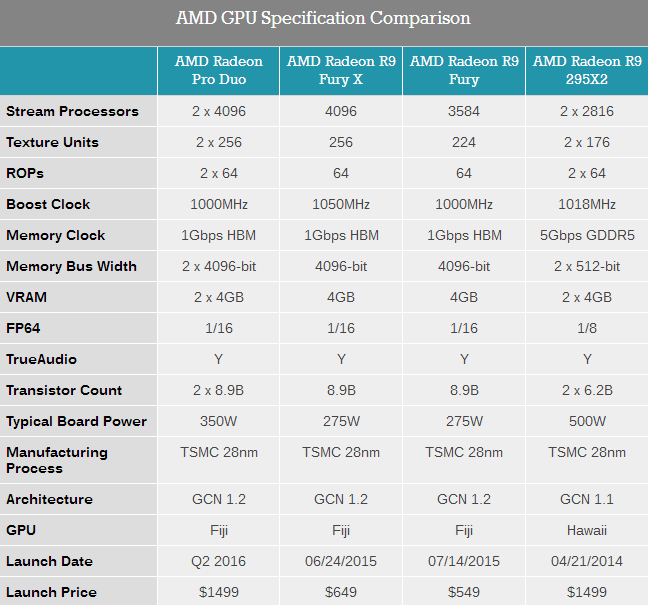Screen dimensions: 648x605
Task: Click the 3584 stream processors value
Action: coord(464,111)
